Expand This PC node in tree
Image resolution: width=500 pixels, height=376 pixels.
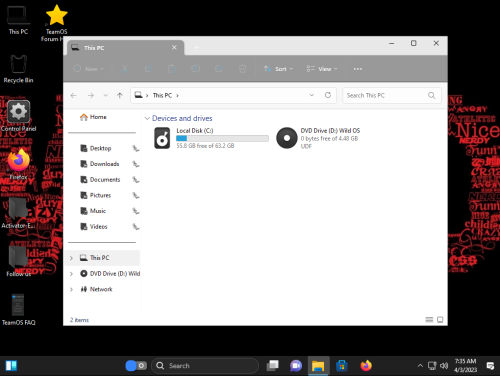click(x=71, y=258)
